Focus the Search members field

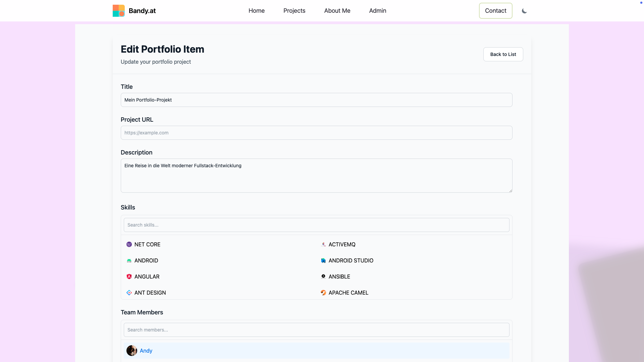coord(317,330)
